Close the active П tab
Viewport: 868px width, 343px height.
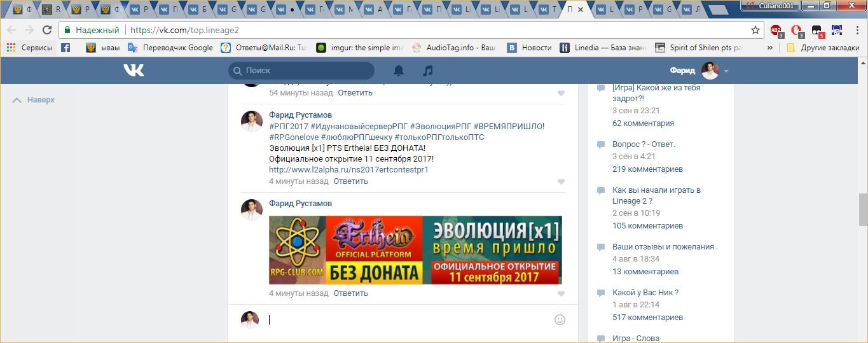581,10
